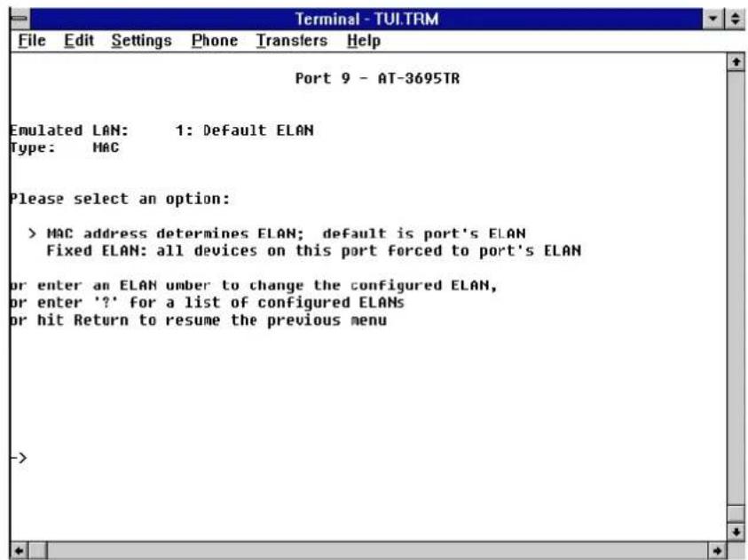Open the window control menu box

pyautogui.click(x=20, y=19)
